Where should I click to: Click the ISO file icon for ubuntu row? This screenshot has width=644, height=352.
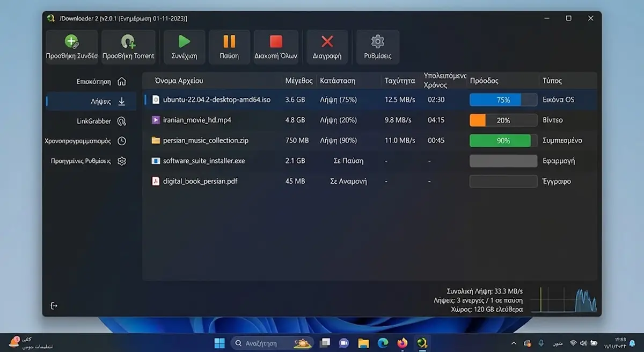click(156, 99)
